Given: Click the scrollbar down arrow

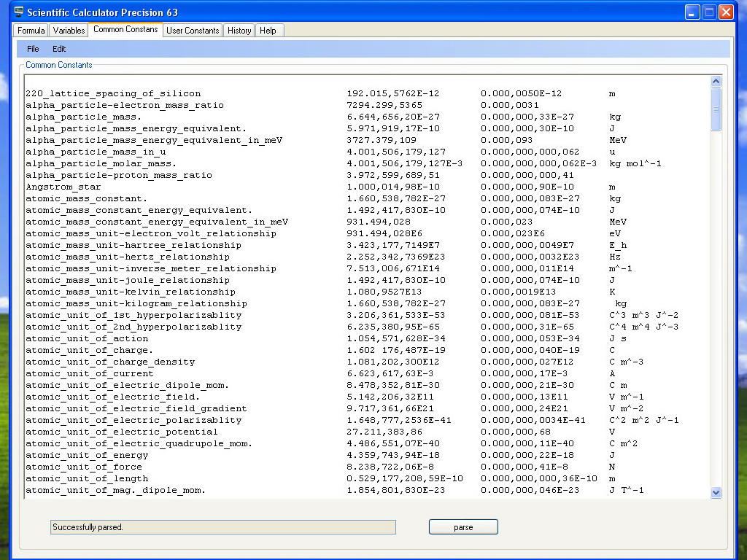Looking at the screenshot, I should tap(716, 492).
